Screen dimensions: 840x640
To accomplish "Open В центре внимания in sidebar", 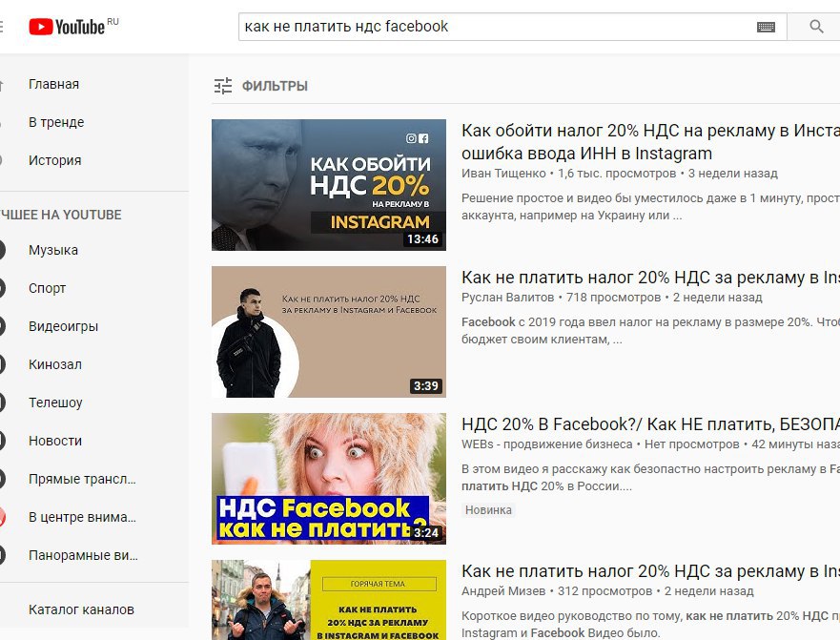I will 82,517.
